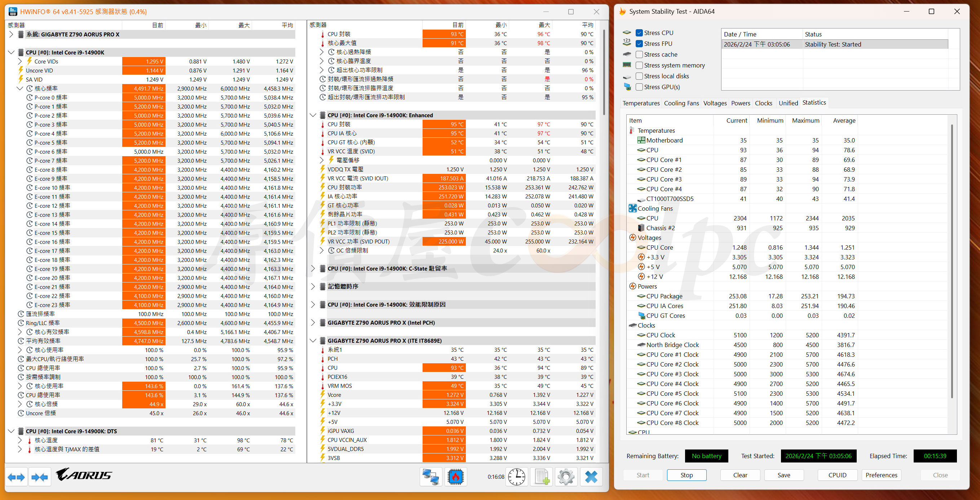
Task: Reset the timer with the clock icon
Action: (x=516, y=477)
